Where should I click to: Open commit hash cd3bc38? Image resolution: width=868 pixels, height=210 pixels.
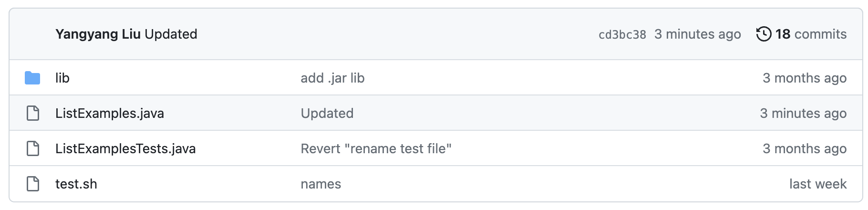pyautogui.click(x=622, y=34)
